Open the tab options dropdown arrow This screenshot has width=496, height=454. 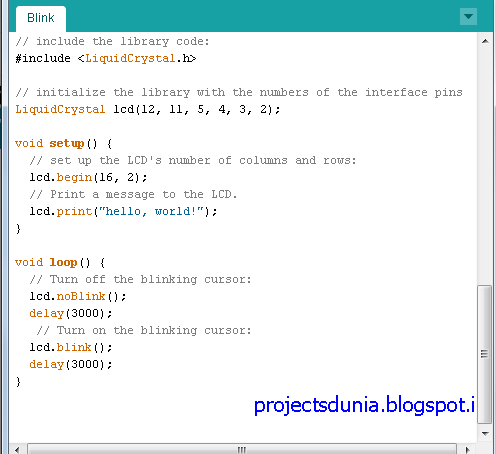click(x=468, y=16)
